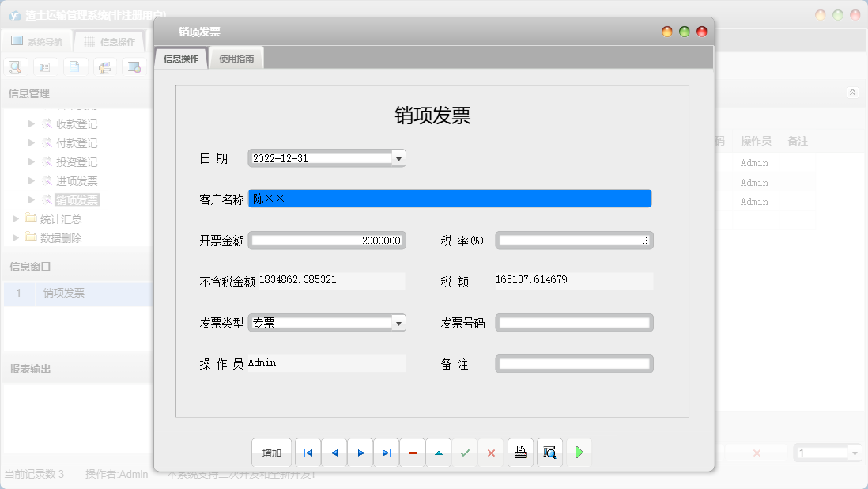Click the 发票号码 input field
The image size is (868, 489).
point(574,322)
